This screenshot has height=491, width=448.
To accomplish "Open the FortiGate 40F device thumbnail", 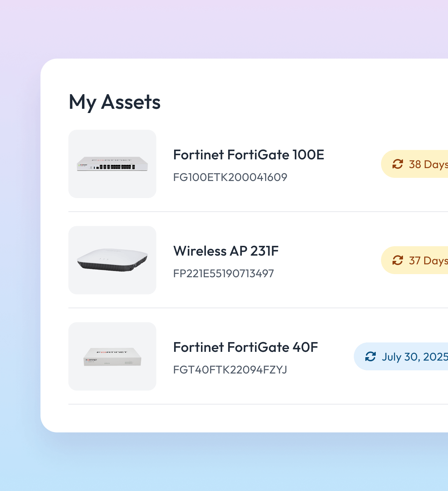I will tap(112, 356).
